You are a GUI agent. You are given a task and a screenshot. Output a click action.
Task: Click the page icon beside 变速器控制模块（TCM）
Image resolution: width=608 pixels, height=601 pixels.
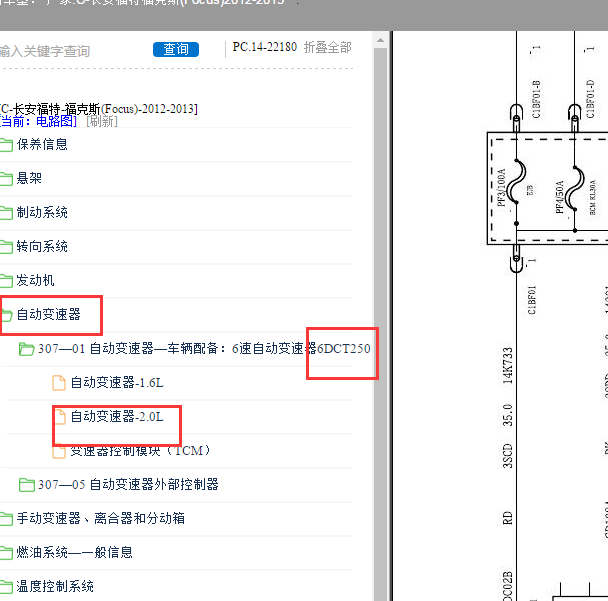click(59, 452)
